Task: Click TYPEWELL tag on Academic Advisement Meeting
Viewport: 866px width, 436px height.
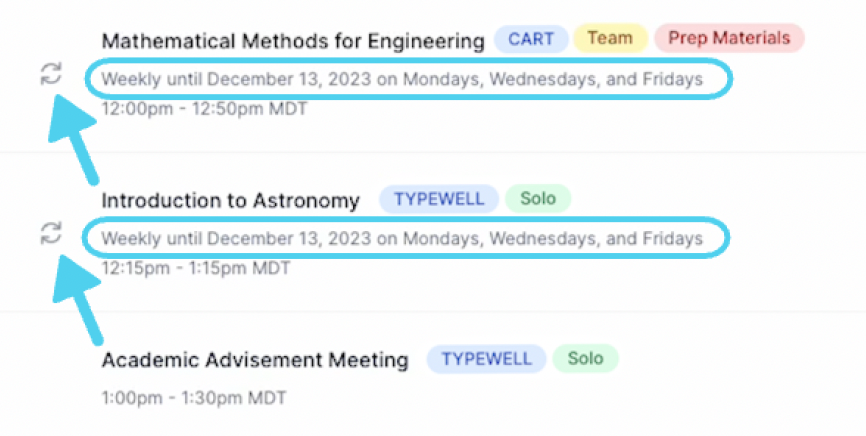Action: click(x=486, y=359)
